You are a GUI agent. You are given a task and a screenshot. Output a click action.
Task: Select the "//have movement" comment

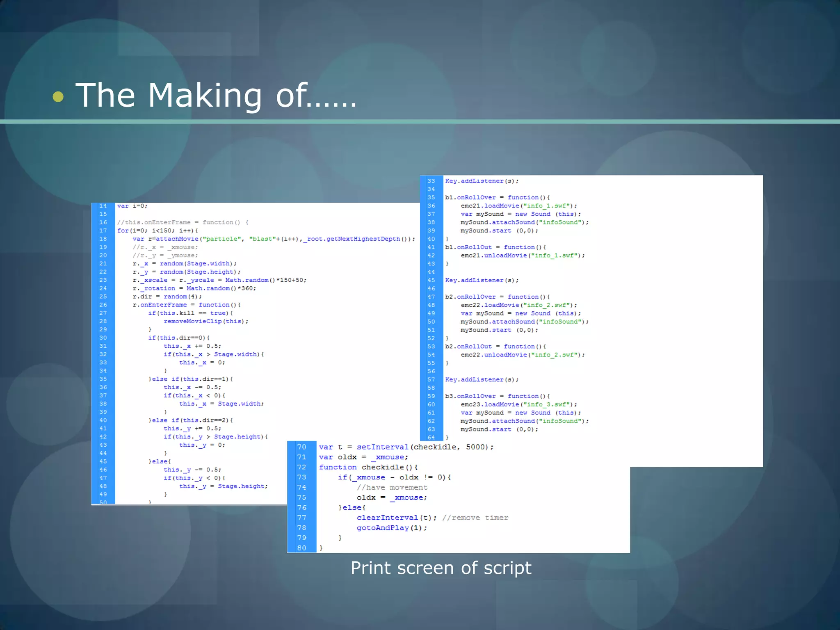coord(392,487)
